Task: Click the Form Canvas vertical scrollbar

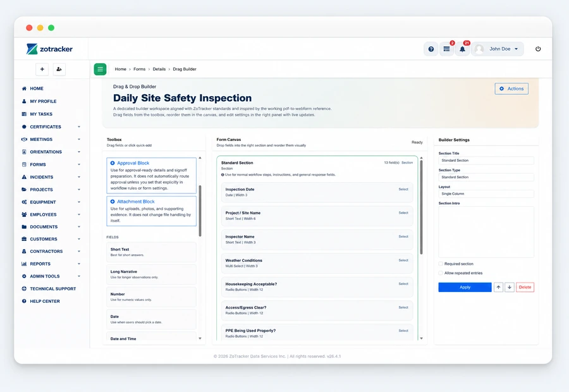Action: [x=421, y=207]
